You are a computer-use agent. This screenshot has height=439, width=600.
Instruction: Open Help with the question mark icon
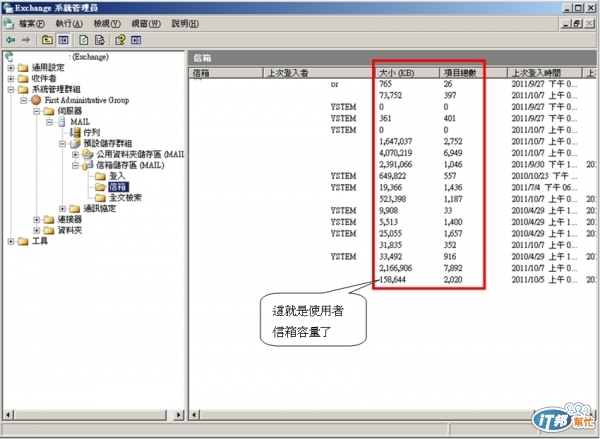click(120, 40)
